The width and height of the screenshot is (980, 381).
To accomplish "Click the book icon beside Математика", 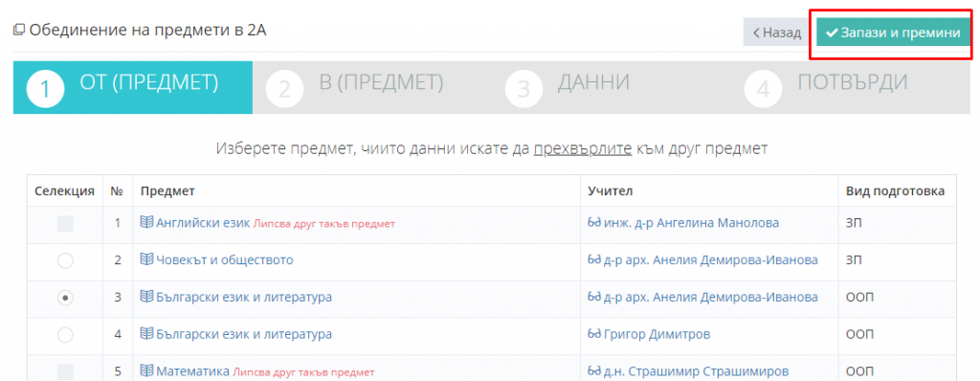I will (x=146, y=371).
